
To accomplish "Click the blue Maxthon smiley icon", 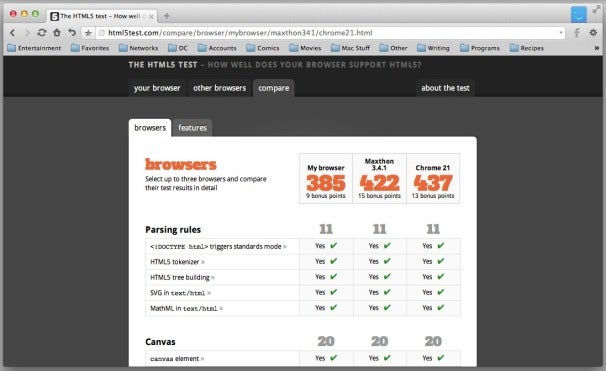I will [579, 15].
